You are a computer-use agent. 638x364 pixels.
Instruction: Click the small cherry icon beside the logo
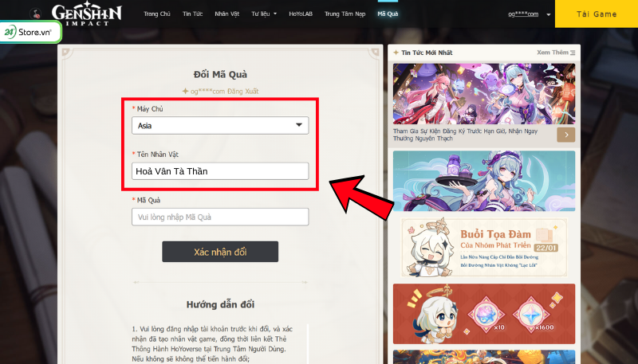(x=37, y=14)
